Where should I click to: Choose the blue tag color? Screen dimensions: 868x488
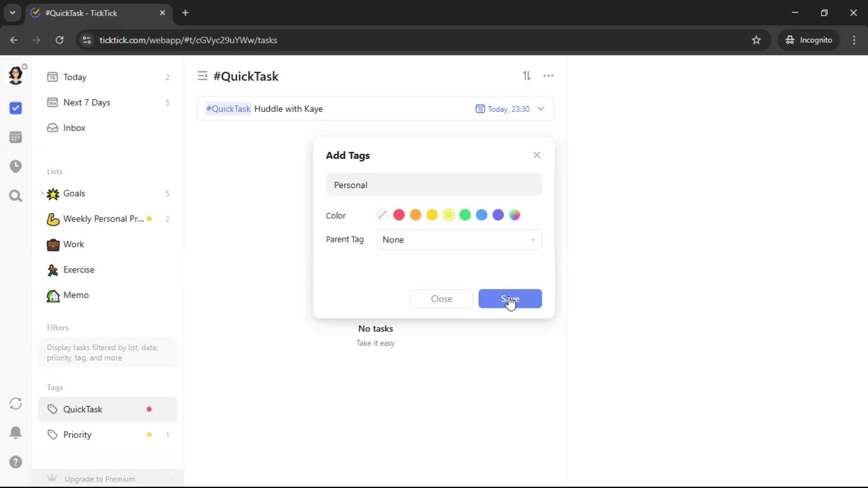[x=481, y=215]
